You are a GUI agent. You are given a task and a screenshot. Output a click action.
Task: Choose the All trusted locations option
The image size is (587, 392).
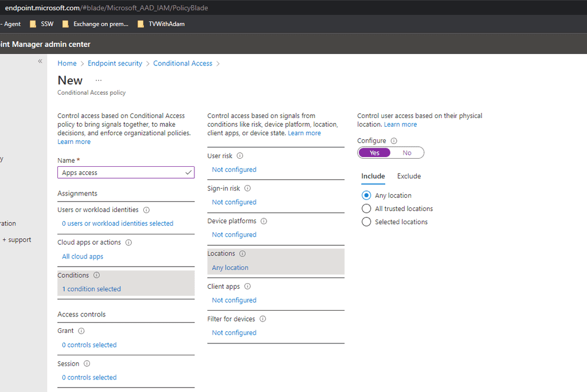[366, 208]
